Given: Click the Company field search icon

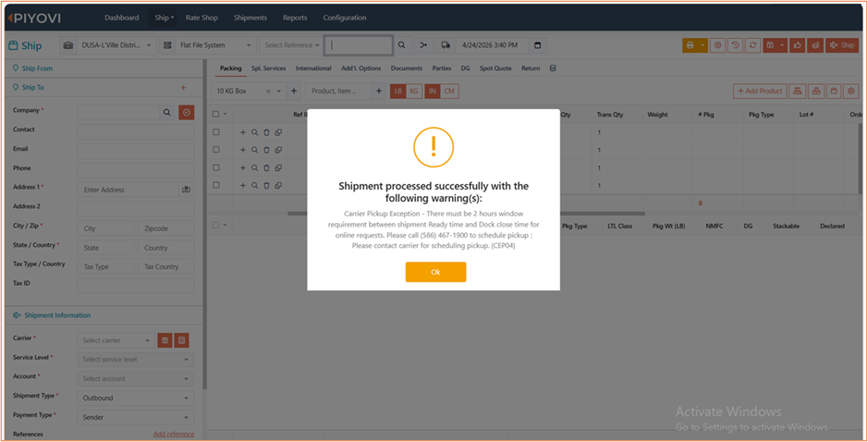Looking at the screenshot, I should (166, 113).
